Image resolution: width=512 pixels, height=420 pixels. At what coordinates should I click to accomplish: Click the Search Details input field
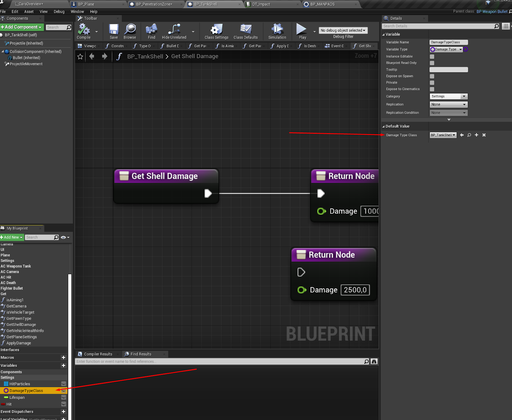pos(438,26)
